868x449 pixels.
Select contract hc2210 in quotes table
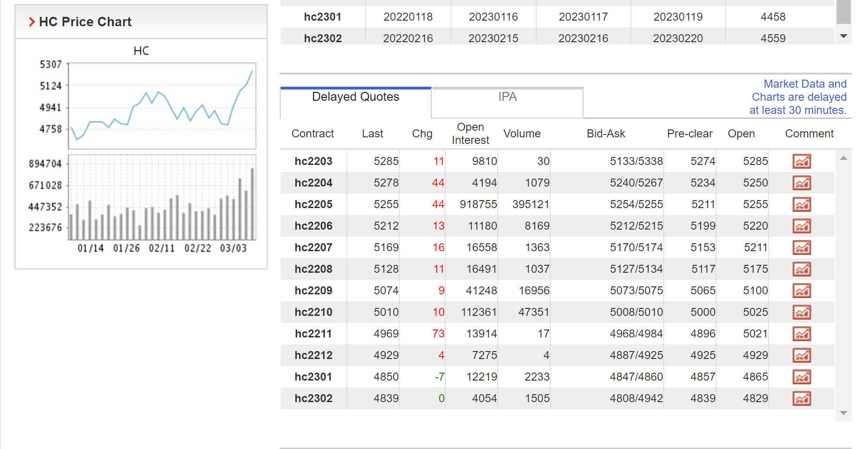tap(314, 312)
